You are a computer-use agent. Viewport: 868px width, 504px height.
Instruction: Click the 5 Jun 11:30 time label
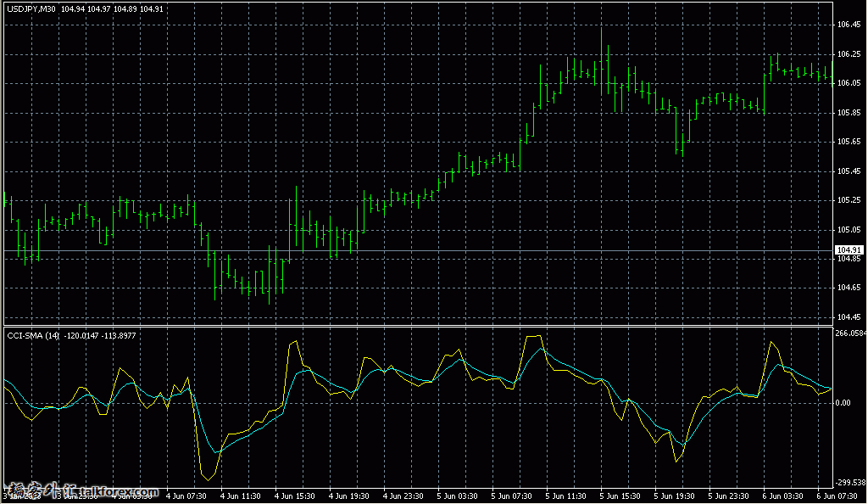(x=565, y=496)
